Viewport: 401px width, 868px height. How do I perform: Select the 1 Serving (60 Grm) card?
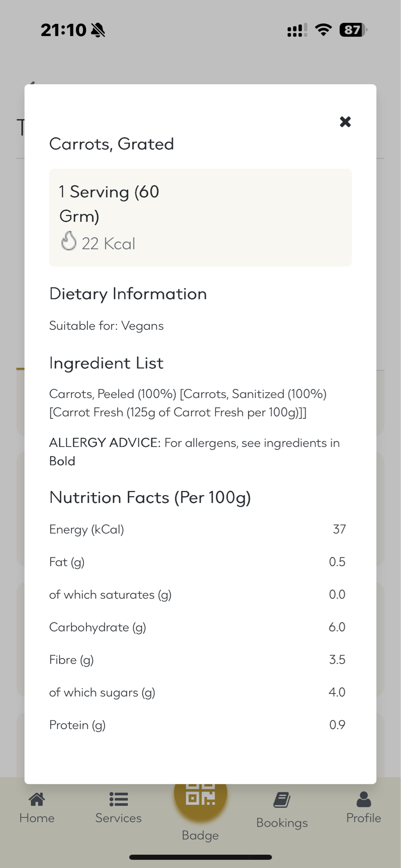pos(200,217)
